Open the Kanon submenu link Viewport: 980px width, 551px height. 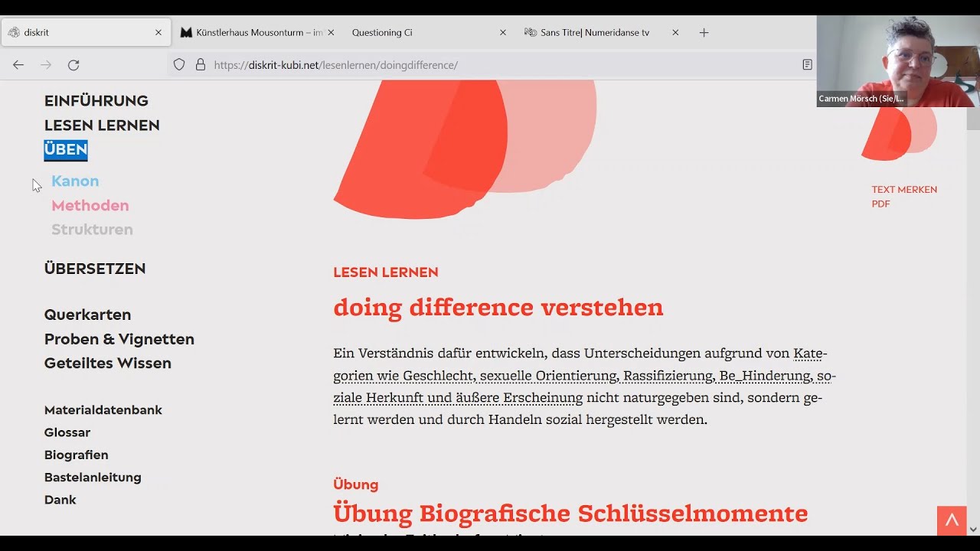[75, 181]
